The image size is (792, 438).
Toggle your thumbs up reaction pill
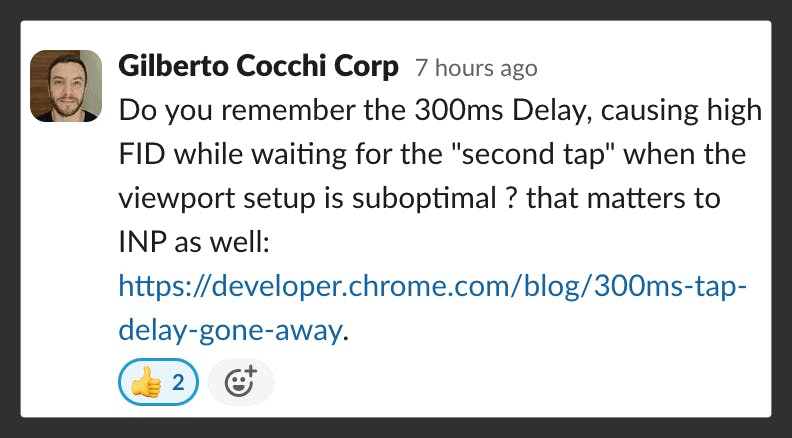[159, 382]
